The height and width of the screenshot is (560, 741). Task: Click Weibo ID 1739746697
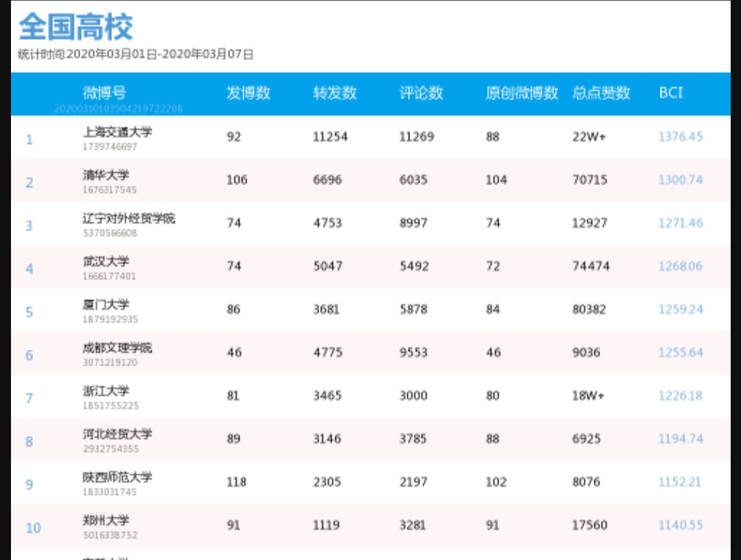pos(110,147)
